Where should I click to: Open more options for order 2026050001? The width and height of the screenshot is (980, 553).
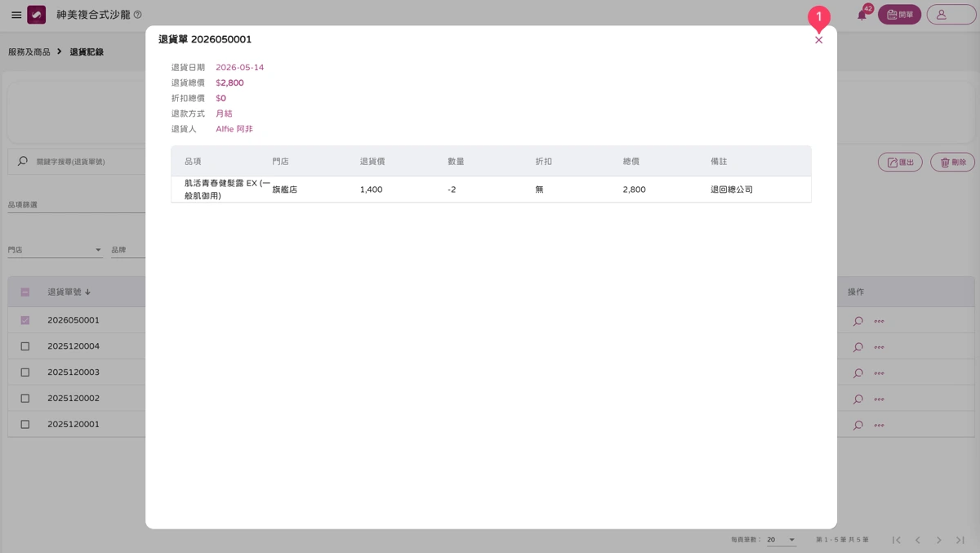pos(879,321)
